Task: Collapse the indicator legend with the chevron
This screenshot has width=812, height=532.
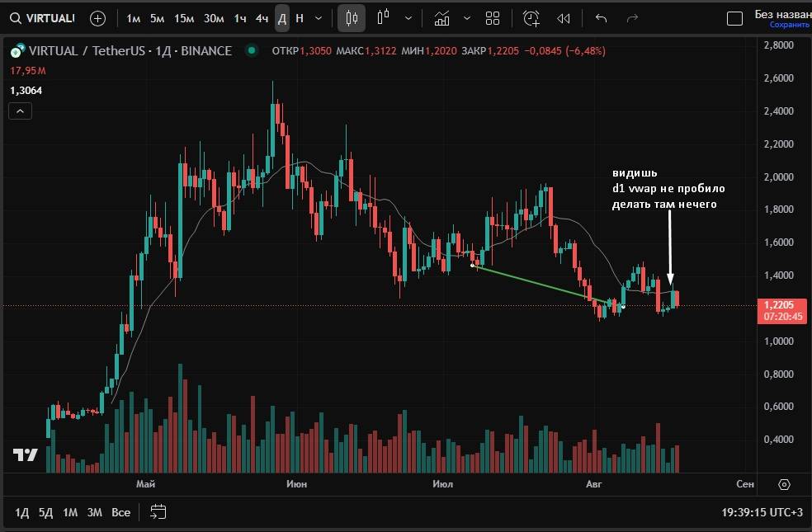Action: [x=21, y=111]
